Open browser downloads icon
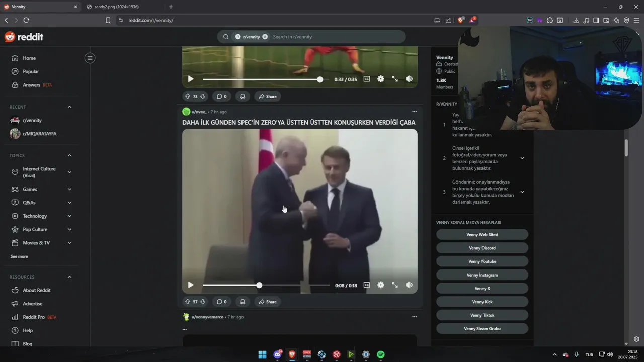This screenshot has width=644, height=362. coord(576,20)
